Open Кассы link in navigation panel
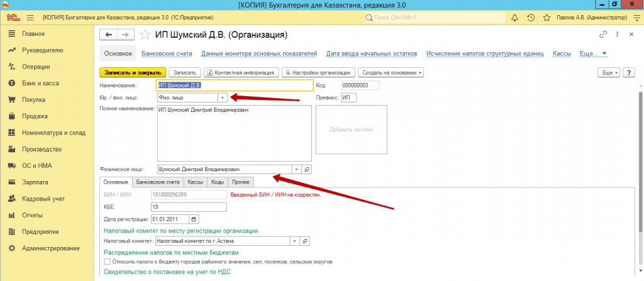Viewport: 644px width, 281px height. tap(562, 53)
